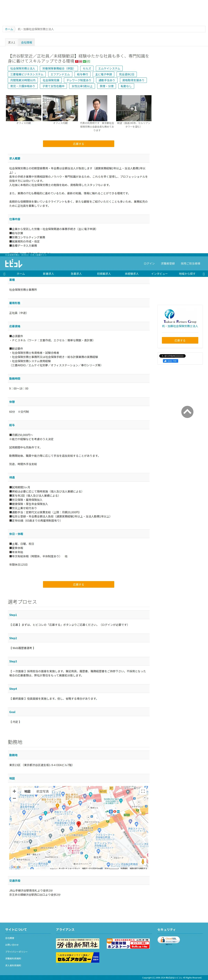Click the scroll-to-top arrow button
Screen dimensions: 208x980
[x=187, y=412]
